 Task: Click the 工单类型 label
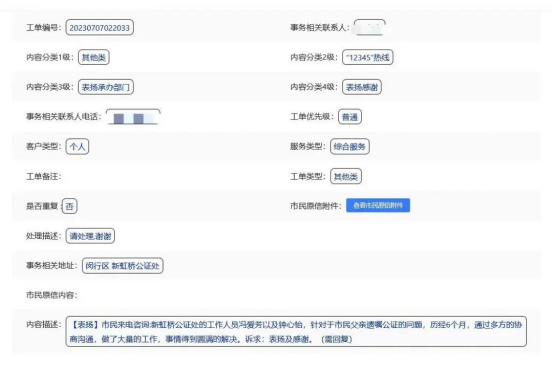308,176
